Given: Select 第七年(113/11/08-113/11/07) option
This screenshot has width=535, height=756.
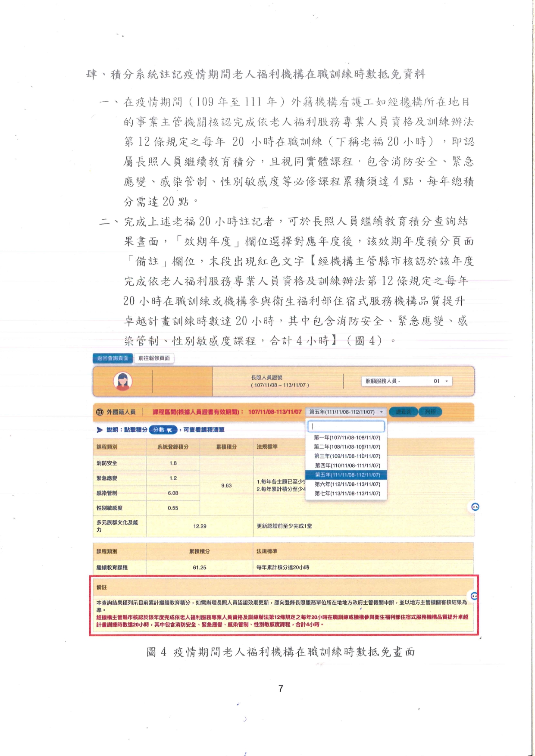Looking at the screenshot, I should click(347, 494).
